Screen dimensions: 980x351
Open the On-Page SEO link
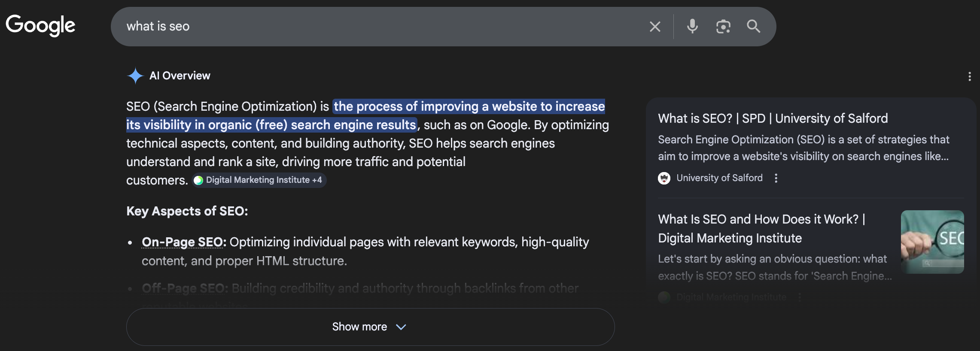183,242
